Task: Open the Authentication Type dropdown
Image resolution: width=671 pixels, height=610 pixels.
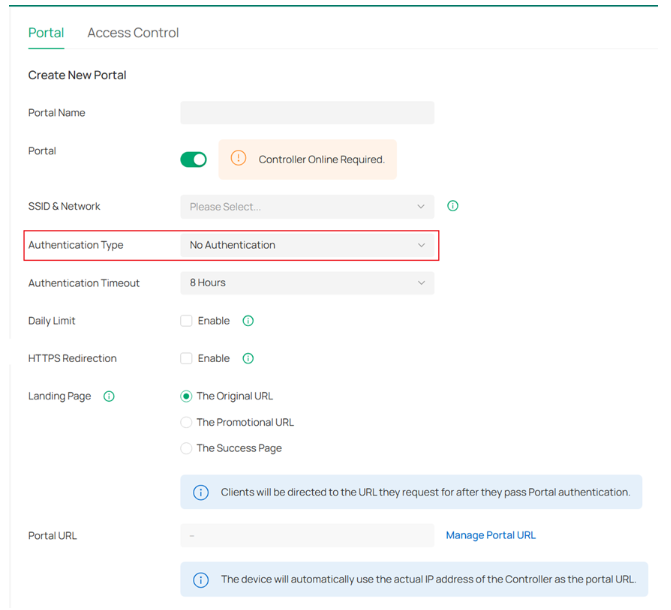Action: (x=307, y=245)
